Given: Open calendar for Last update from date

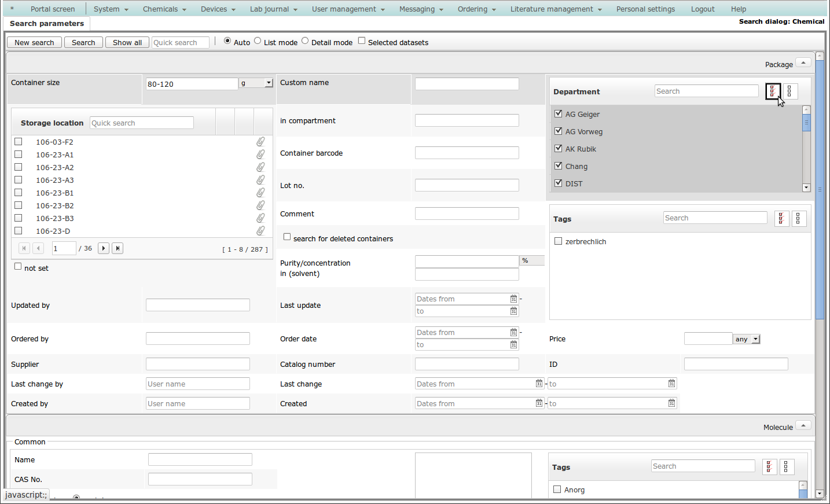Looking at the screenshot, I should 513,299.
